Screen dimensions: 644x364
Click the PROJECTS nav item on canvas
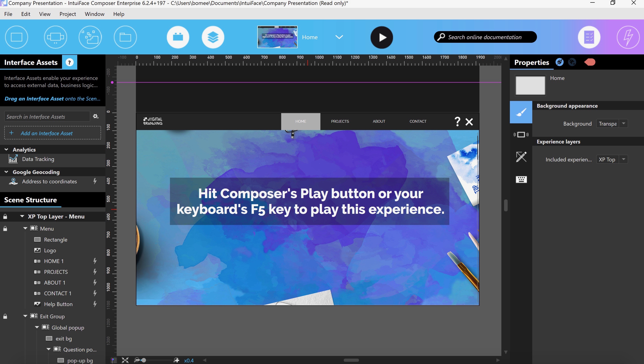coord(340,121)
